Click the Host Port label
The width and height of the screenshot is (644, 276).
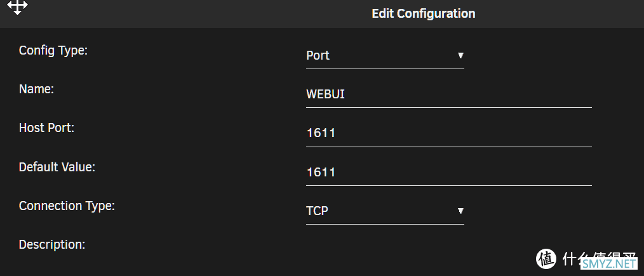(46, 128)
